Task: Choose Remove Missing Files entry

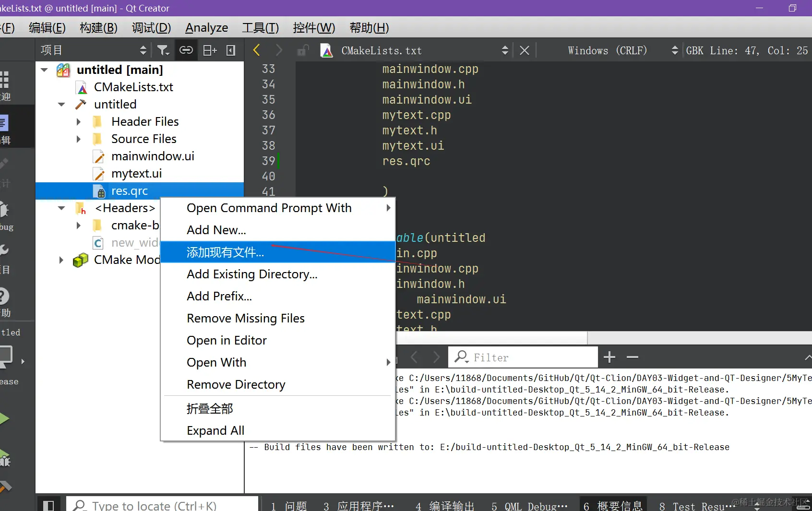Action: [x=278, y=319]
